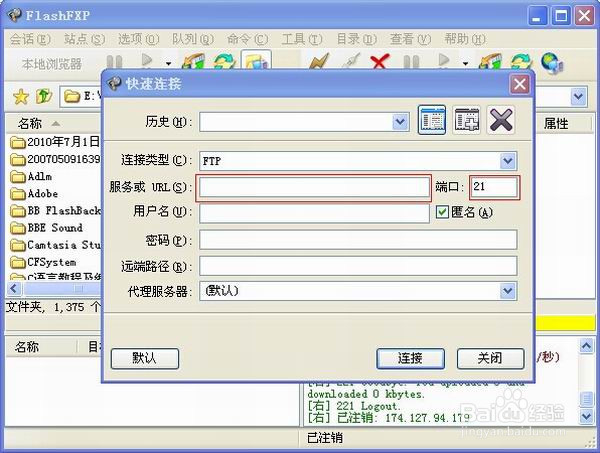Select the BBE Sound folder
The height and width of the screenshot is (453, 600).
coord(46,228)
